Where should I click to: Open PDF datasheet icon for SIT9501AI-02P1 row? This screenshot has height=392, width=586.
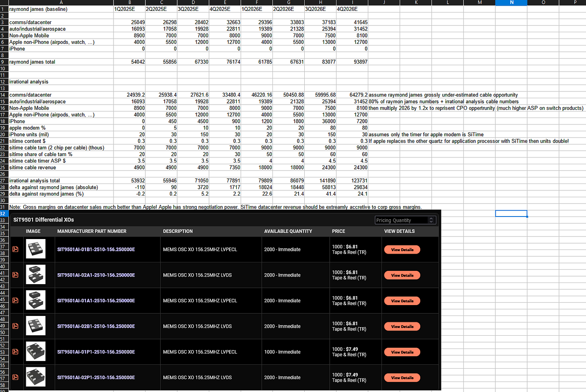15,377
